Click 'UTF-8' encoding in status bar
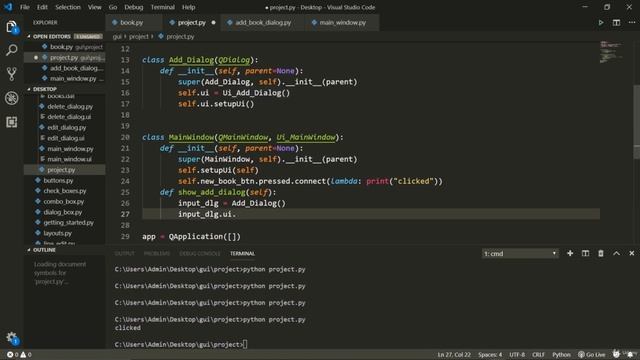This screenshot has height=360, width=640. [x=517, y=355]
